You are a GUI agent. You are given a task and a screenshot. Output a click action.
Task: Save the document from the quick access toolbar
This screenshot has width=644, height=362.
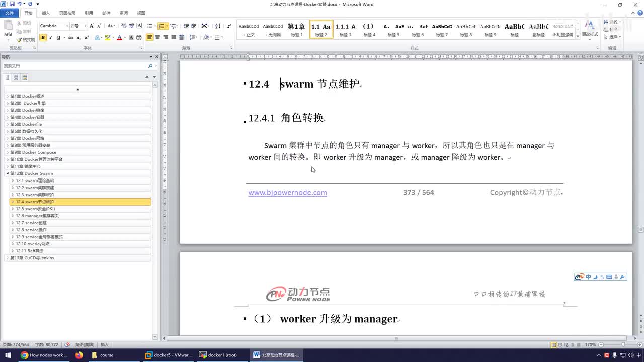[12, 4]
